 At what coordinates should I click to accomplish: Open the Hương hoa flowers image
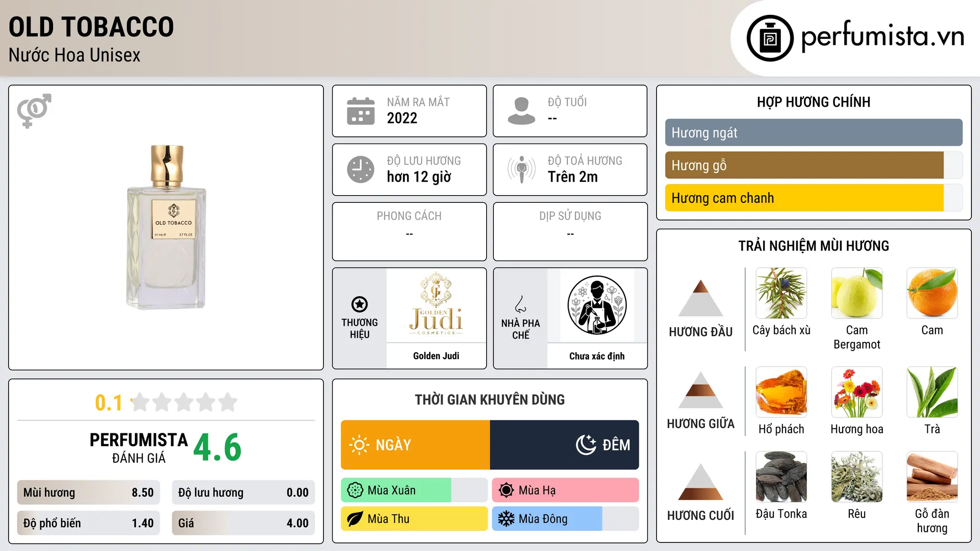click(857, 392)
